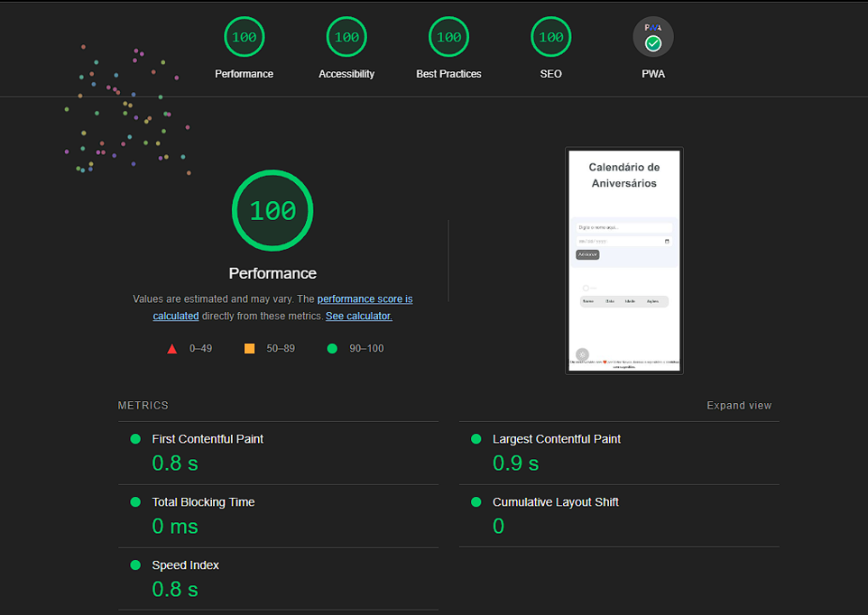The image size is (868, 615).
Task: Click the green dot beside Largest Contentful Paint
Action: tap(476, 439)
